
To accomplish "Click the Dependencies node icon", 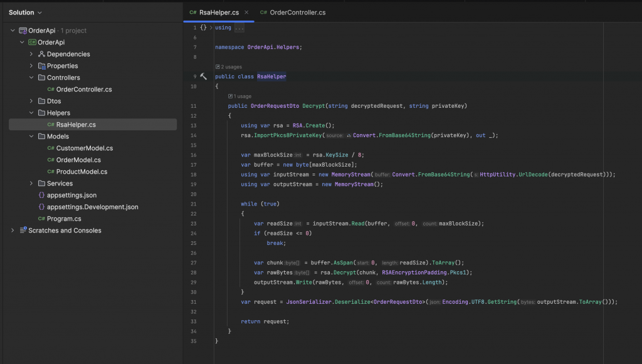I will 41,54.
